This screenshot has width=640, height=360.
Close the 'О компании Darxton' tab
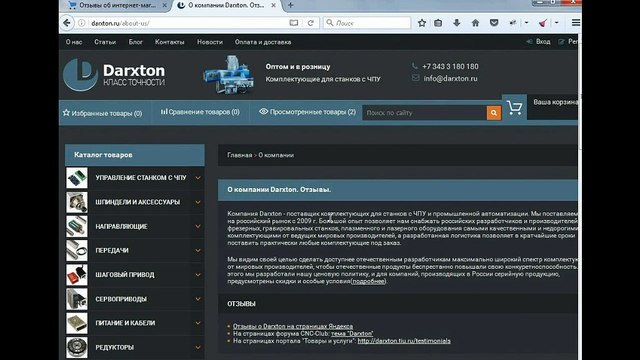pos(273,5)
